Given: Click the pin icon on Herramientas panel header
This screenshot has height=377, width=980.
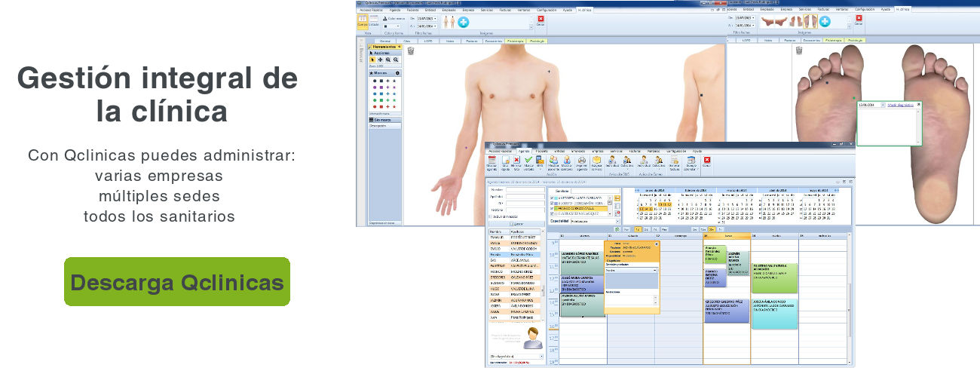Looking at the screenshot, I should click(x=399, y=47).
